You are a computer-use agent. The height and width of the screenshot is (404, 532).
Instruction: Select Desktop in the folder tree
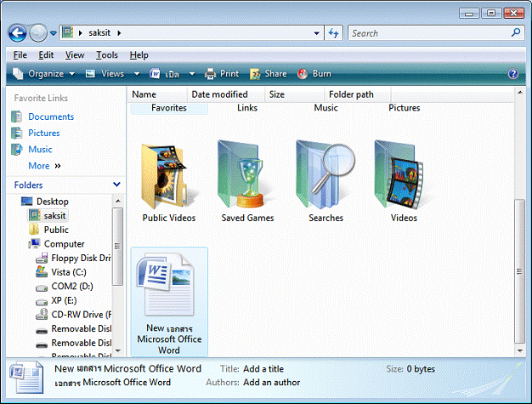pyautogui.click(x=52, y=202)
